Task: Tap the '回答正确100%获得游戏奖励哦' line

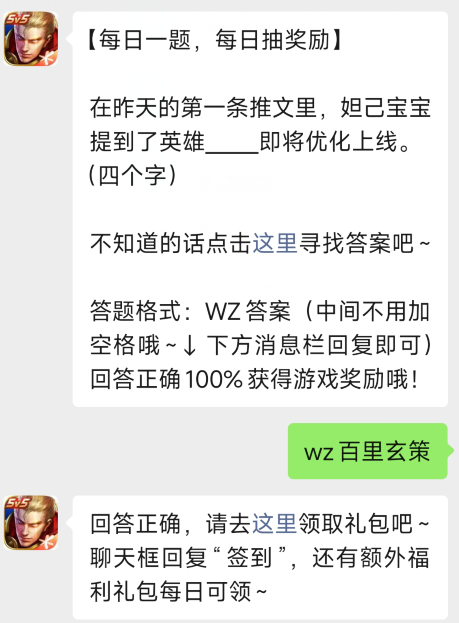Action: 254,379
